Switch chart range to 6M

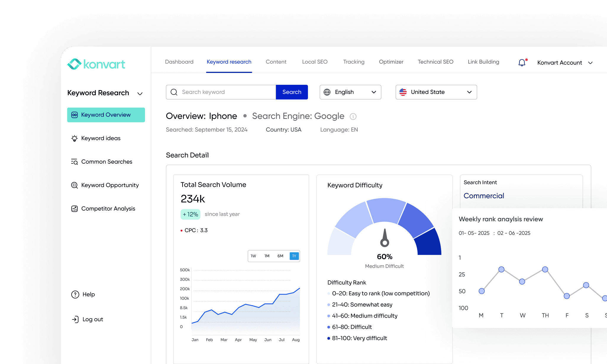tap(280, 256)
